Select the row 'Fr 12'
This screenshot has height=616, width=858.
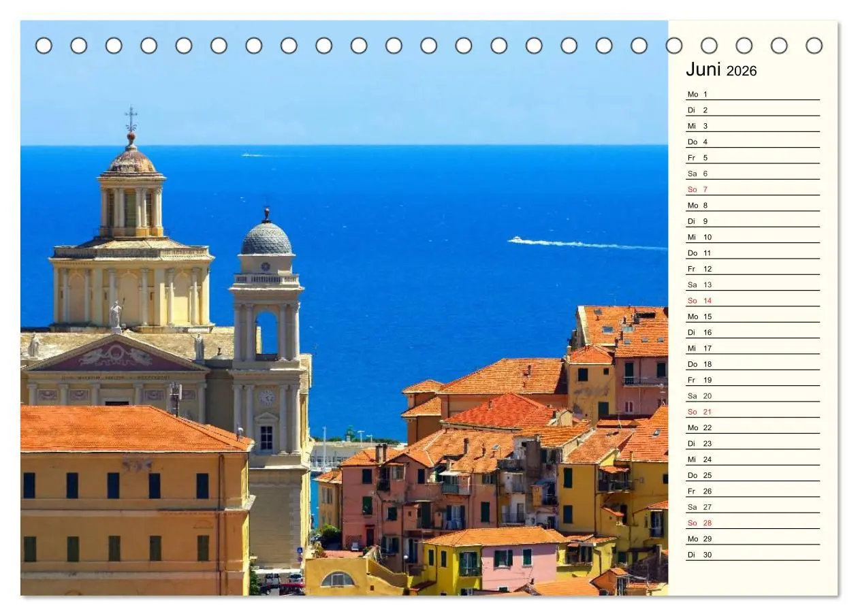click(x=752, y=269)
